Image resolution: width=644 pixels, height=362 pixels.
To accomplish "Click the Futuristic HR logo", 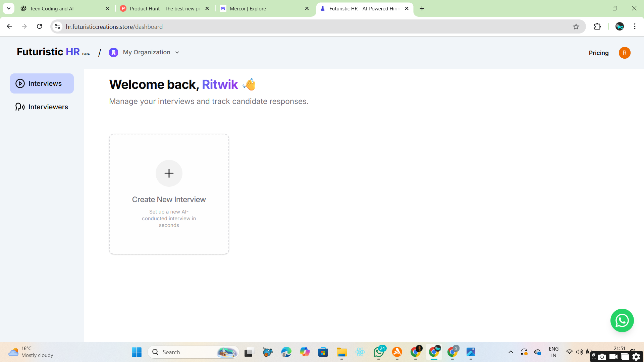I will tap(49, 52).
